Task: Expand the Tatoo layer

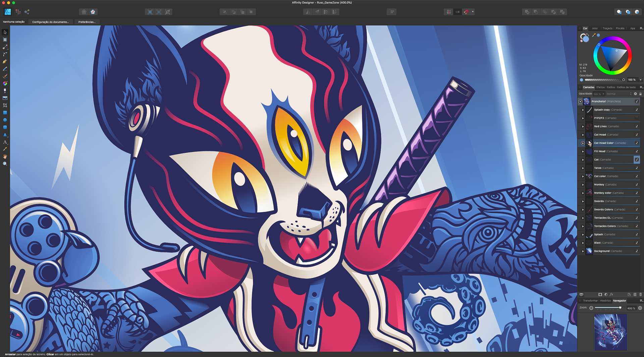Action: pos(583,168)
